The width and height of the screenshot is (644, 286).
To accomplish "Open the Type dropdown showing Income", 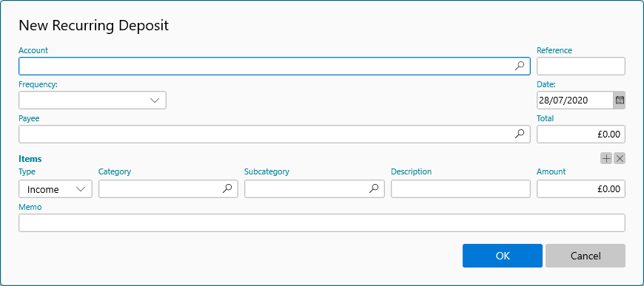I will click(x=56, y=188).
